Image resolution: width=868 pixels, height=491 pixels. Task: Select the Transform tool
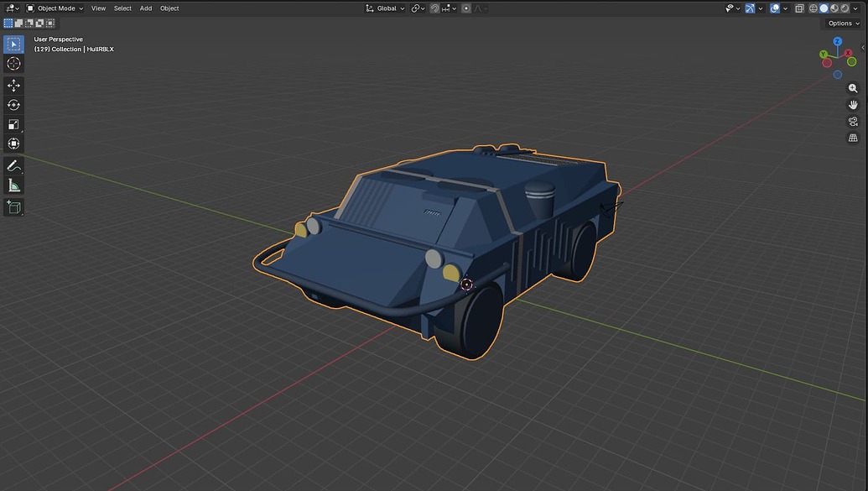pyautogui.click(x=14, y=144)
